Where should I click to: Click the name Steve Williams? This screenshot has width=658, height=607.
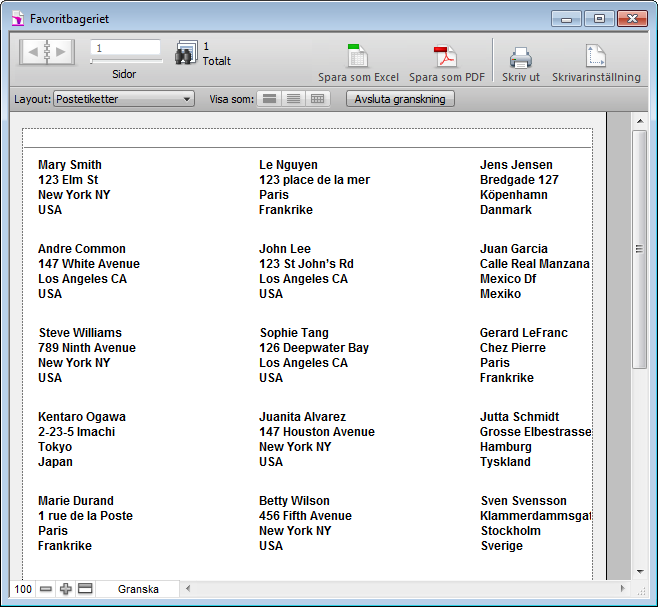pos(80,332)
